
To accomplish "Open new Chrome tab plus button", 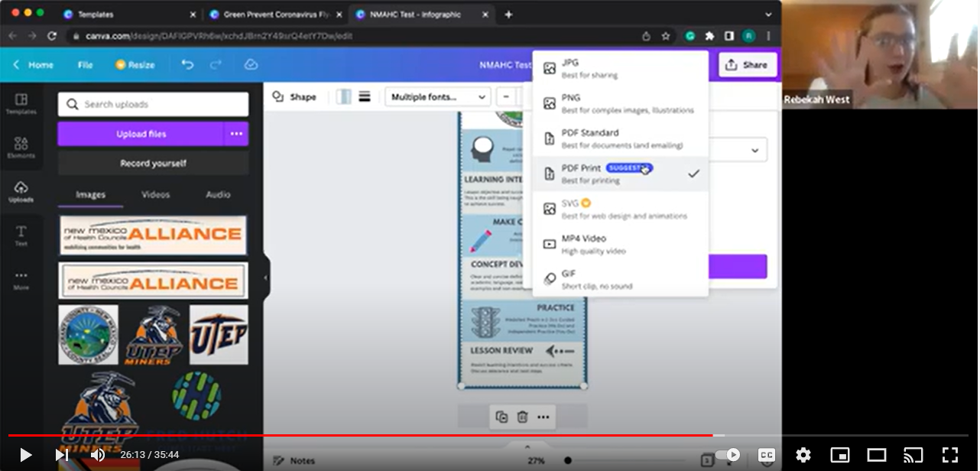I will pyautogui.click(x=508, y=15).
